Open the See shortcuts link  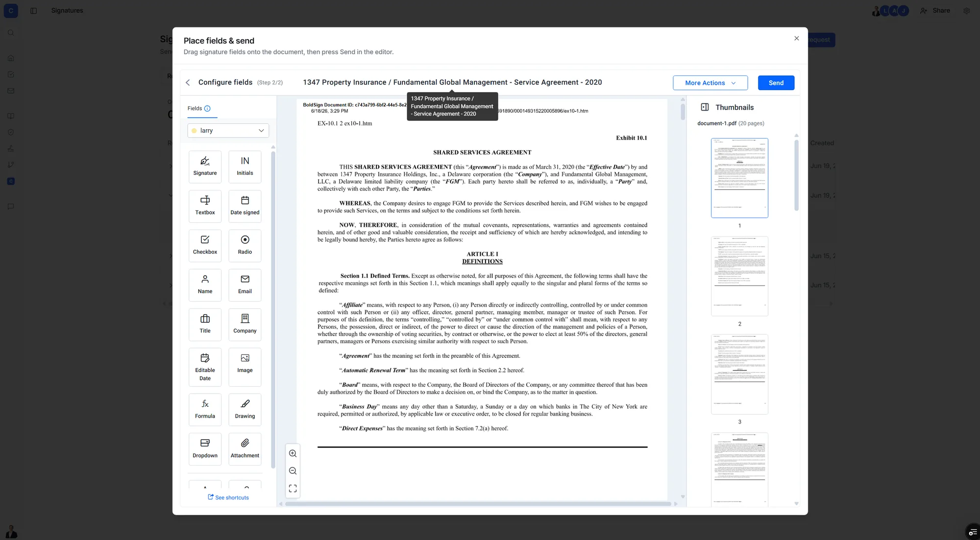click(228, 497)
